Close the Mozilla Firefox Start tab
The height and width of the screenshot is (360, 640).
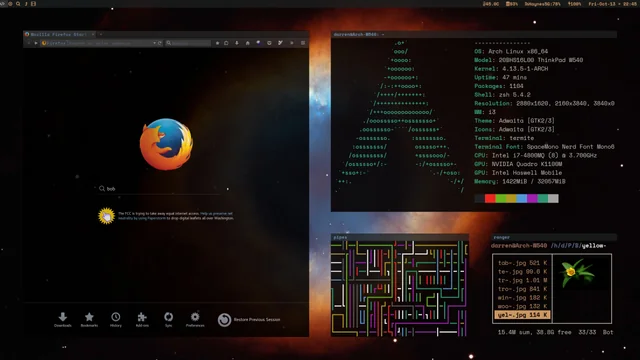point(93,34)
